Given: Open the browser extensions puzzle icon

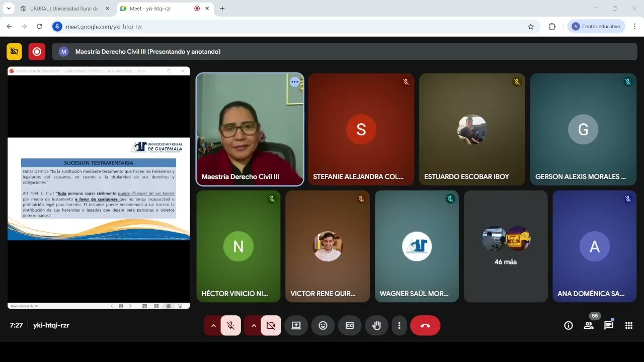Looking at the screenshot, I should coord(552,27).
